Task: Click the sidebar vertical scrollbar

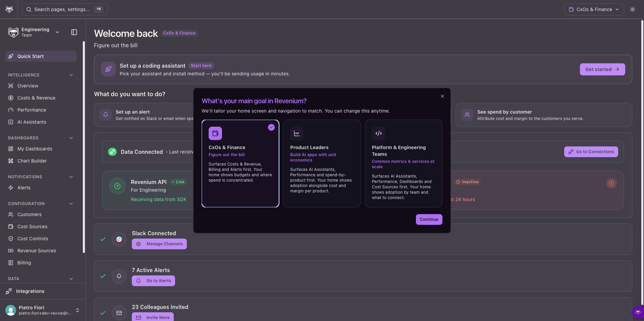Action: coord(84,147)
